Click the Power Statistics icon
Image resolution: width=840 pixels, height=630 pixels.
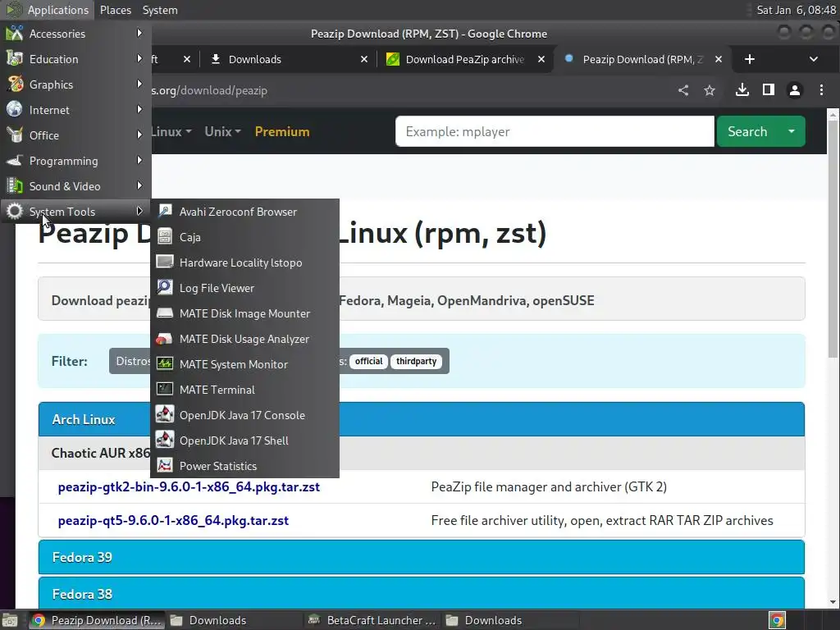point(164,465)
